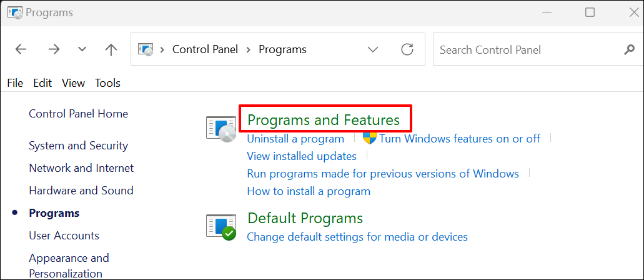Click the back navigation arrow

21,49
